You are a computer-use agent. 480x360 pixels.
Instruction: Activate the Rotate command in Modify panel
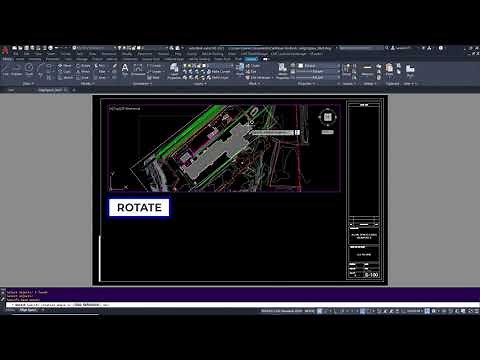tap(83, 66)
